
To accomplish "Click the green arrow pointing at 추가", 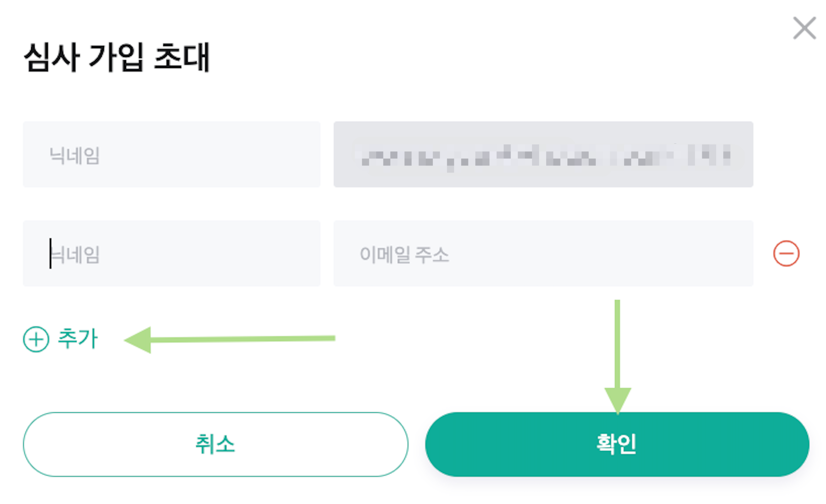I will (x=230, y=340).
